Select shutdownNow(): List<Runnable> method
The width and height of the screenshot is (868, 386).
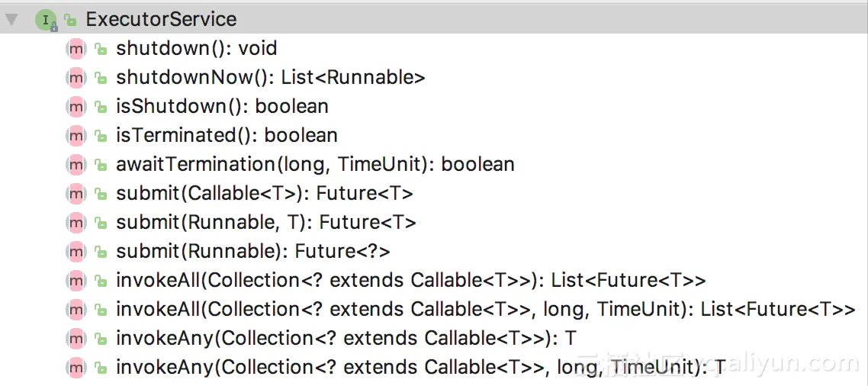pos(270,78)
